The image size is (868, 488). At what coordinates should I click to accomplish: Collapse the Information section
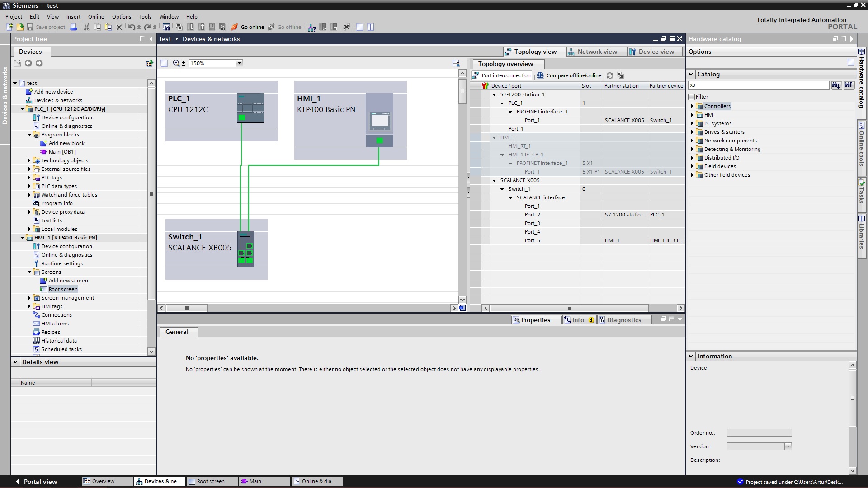[x=691, y=356]
